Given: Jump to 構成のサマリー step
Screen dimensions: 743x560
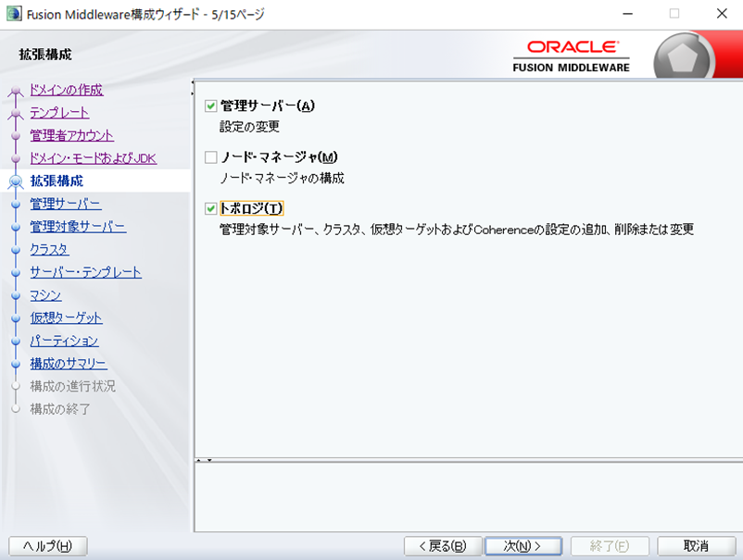Looking at the screenshot, I should 68,364.
